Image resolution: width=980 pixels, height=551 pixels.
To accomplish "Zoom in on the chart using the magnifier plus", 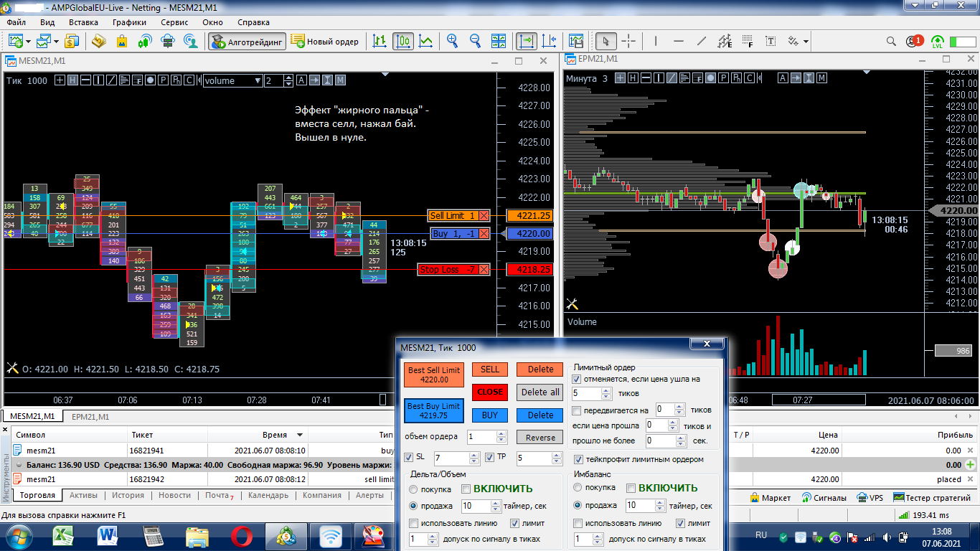I will [x=452, y=42].
